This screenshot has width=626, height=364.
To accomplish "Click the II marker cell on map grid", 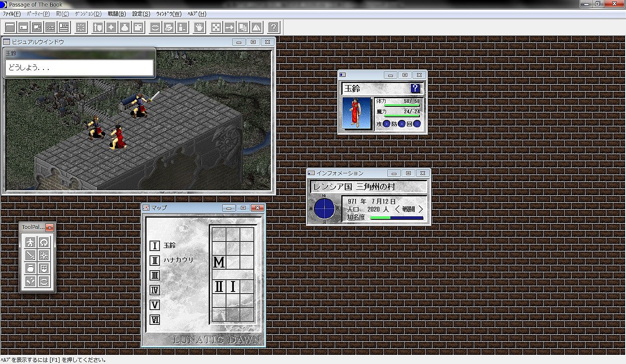I will (219, 287).
